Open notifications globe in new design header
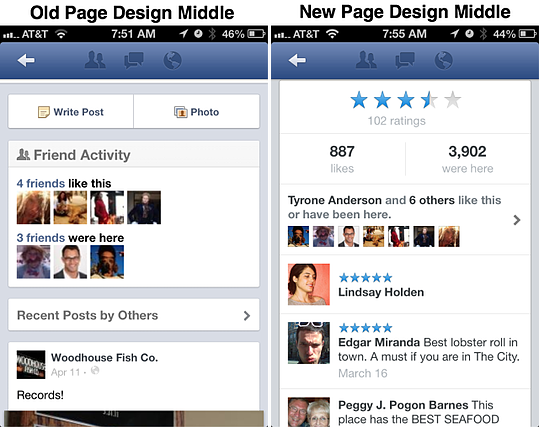Image resolution: width=539 pixels, height=428 pixels. (443, 60)
